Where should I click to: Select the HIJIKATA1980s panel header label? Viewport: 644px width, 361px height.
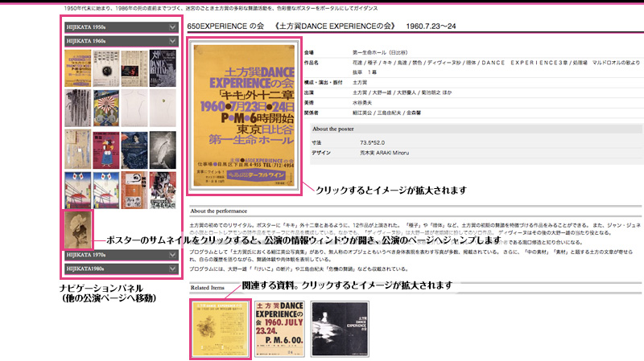[85, 269]
